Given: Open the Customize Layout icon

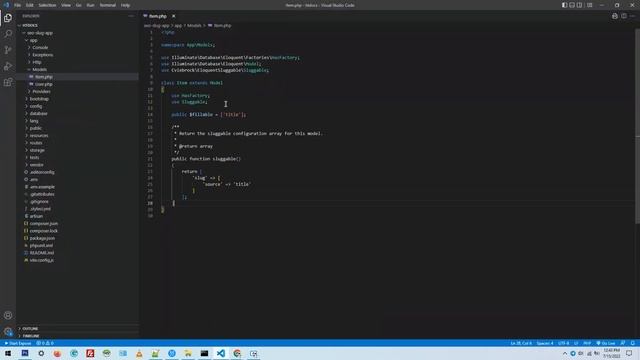Looking at the screenshot, I should (589, 5).
